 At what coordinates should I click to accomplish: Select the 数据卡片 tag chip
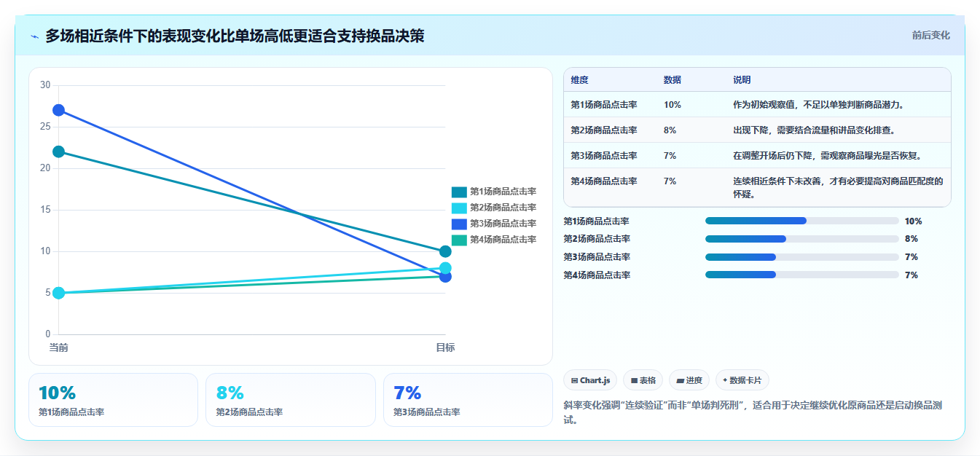tap(742, 380)
